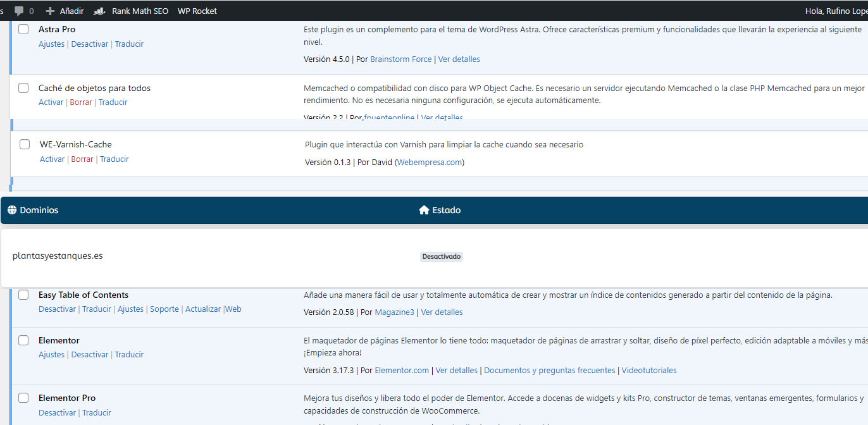Screen dimensions: 868x425
Task: Click Traducir under Easy Table of Contents
Action: tap(97, 309)
